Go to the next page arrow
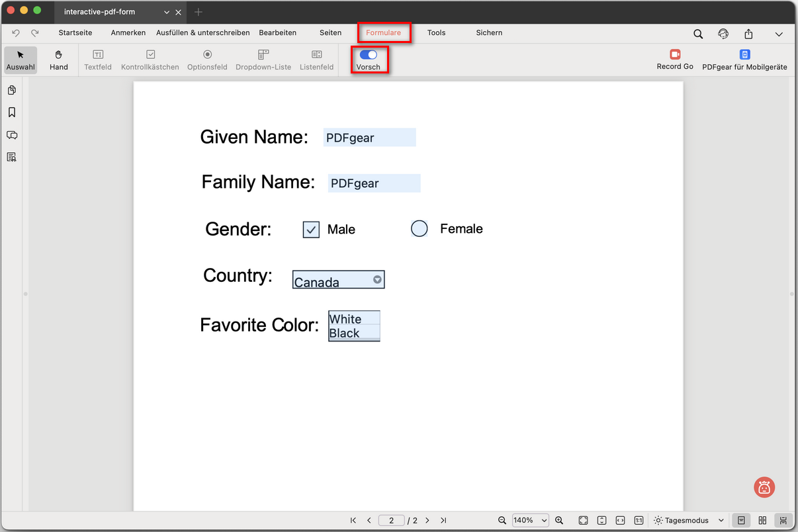Image resolution: width=798 pixels, height=532 pixels. coord(427,521)
